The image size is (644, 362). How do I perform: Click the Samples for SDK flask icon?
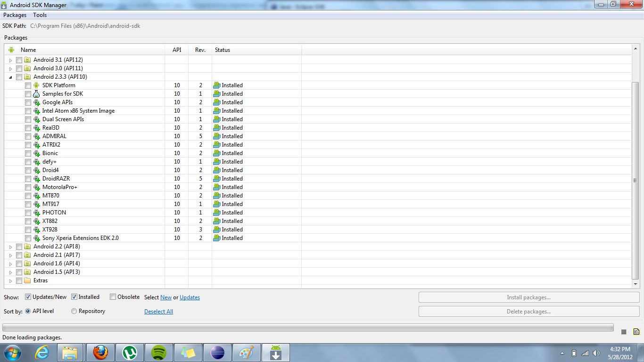[36, 94]
